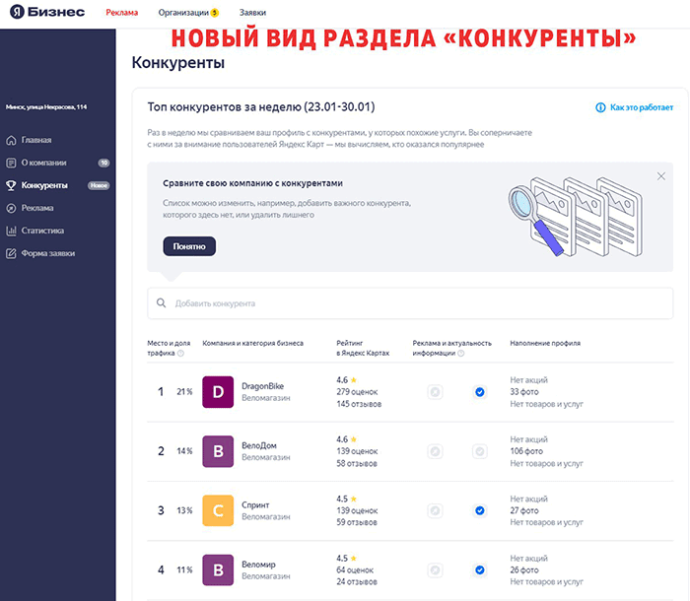Click the Новое badge on Конкуренты
This screenshot has width=690, height=601.
coord(99,185)
